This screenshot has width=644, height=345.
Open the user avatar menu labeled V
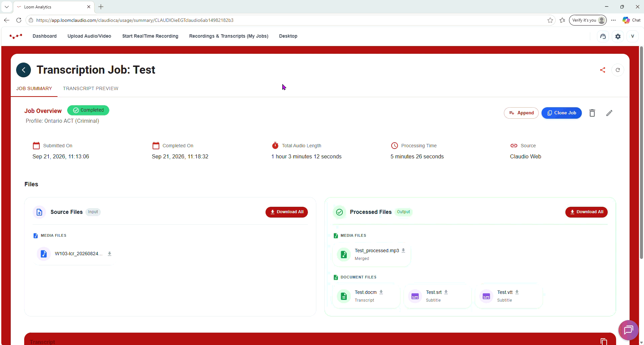click(633, 36)
